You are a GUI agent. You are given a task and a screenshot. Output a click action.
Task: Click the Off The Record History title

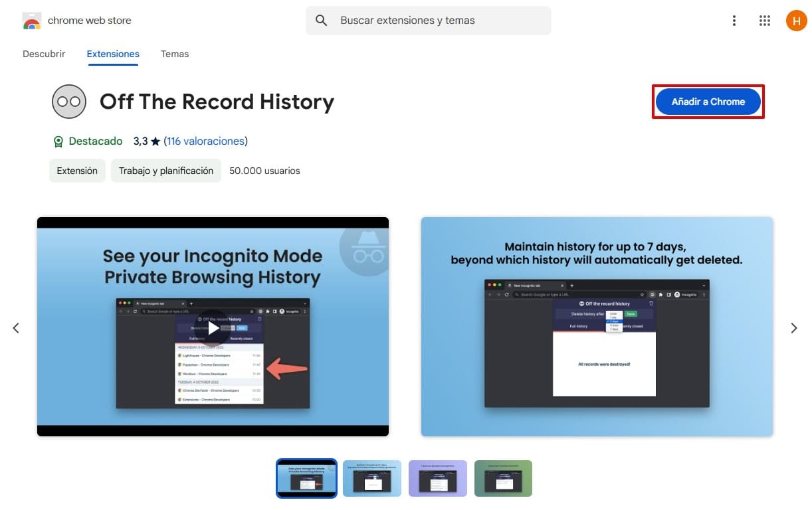pyautogui.click(x=217, y=102)
